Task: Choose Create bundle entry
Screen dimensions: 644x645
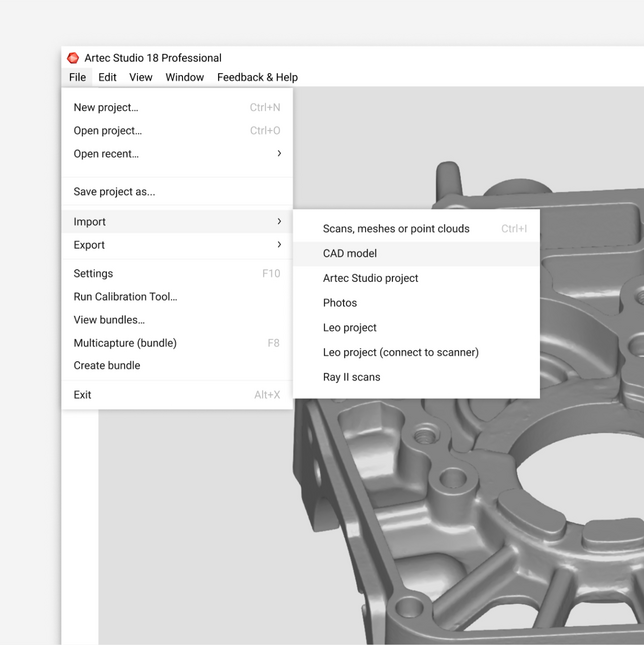Action: (x=177, y=365)
